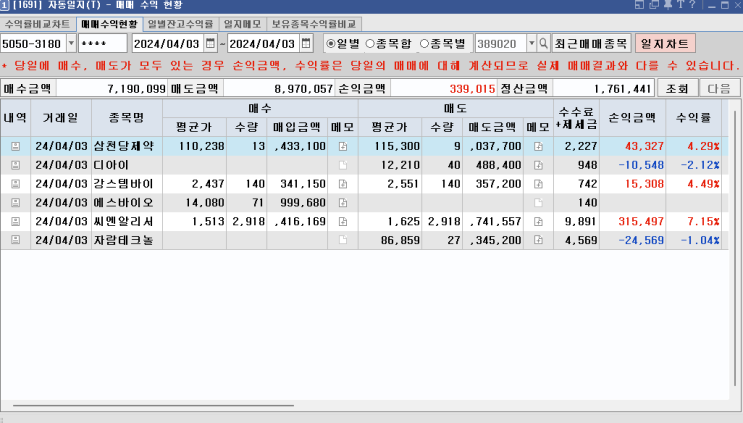This screenshot has height=423, width=743.
Task: Select stock name 에스바이오
Action: (124, 203)
